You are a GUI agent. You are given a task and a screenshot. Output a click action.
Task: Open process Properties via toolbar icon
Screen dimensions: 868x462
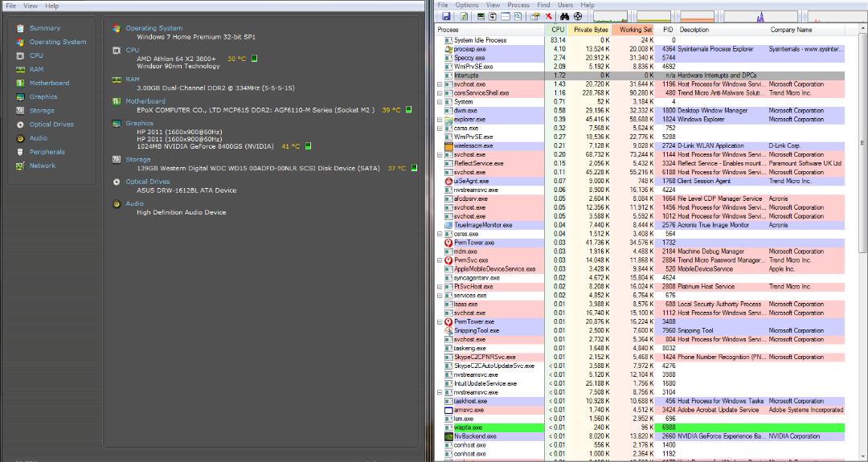pyautogui.click(x=534, y=17)
